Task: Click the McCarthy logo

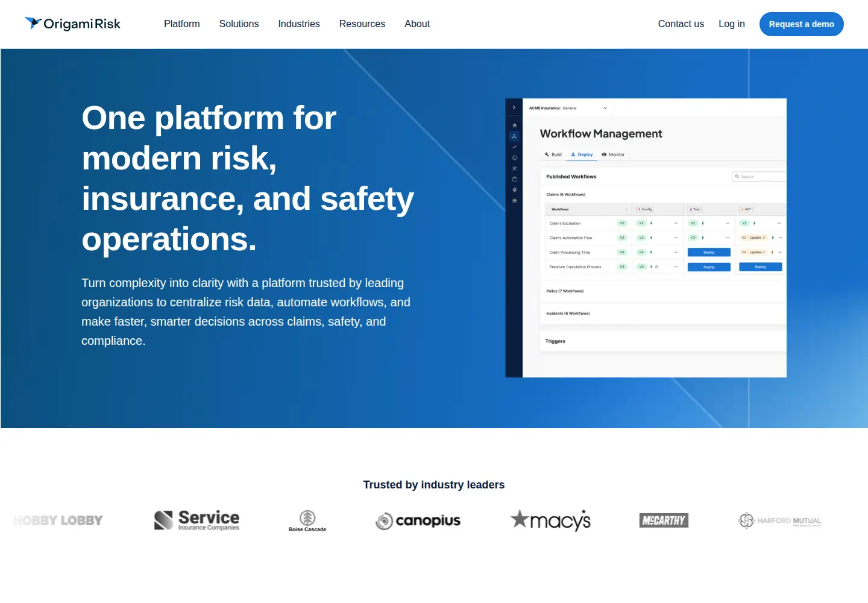Action: click(x=664, y=520)
